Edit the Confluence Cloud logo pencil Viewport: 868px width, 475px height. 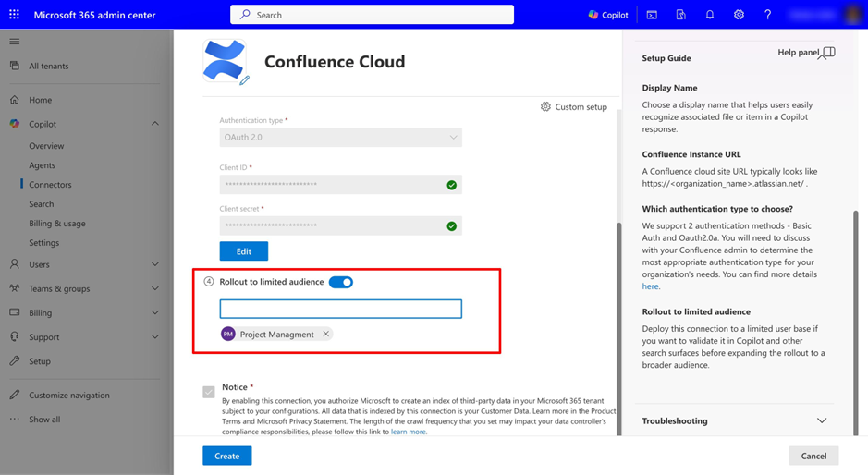244,80
